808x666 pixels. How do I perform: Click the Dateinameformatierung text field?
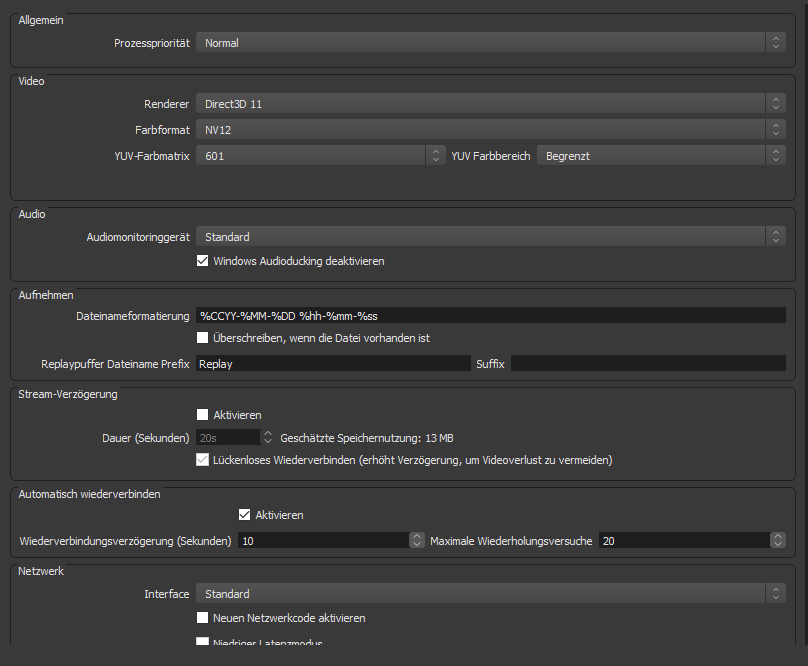[490, 315]
